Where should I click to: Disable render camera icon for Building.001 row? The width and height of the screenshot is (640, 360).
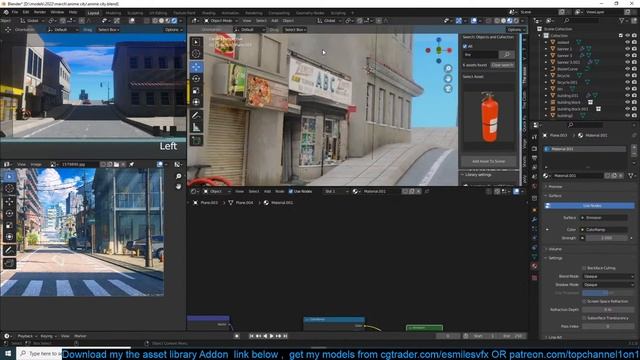634,96
